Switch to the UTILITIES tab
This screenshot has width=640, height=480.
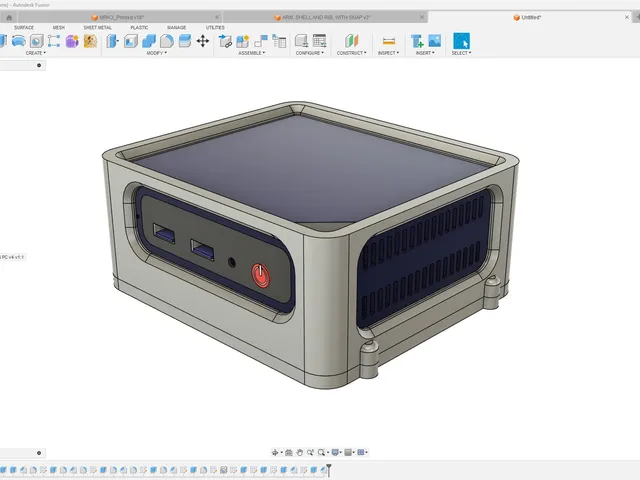(215, 27)
